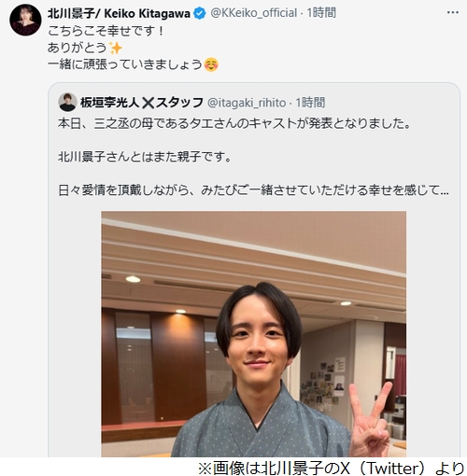Open the three-dot more options menu
This screenshot has width=467, height=476.
coord(453,12)
